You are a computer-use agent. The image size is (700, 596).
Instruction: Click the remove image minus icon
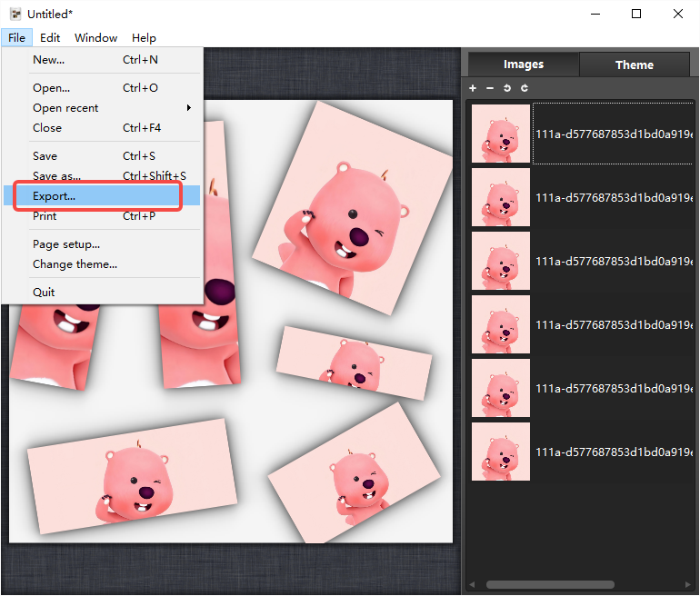(x=490, y=88)
